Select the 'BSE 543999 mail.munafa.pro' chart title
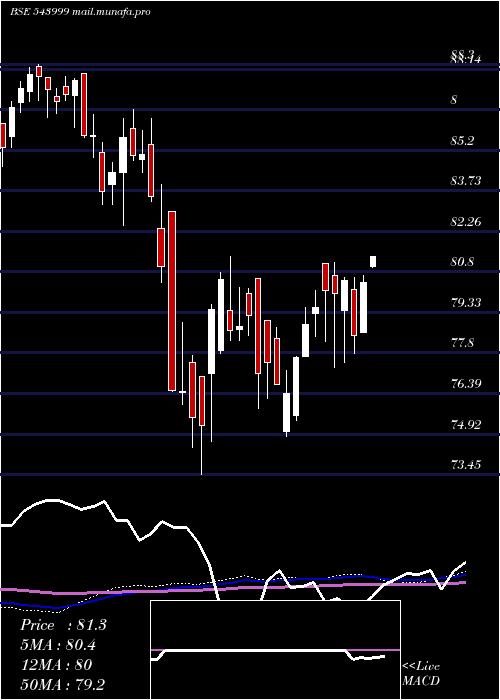The width and height of the screenshot is (500, 700). click(x=80, y=12)
